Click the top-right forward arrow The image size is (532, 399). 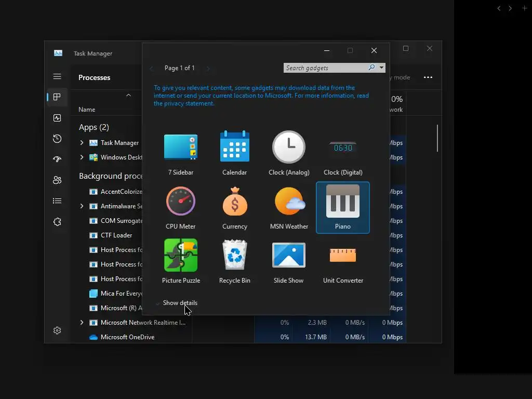tap(510, 8)
